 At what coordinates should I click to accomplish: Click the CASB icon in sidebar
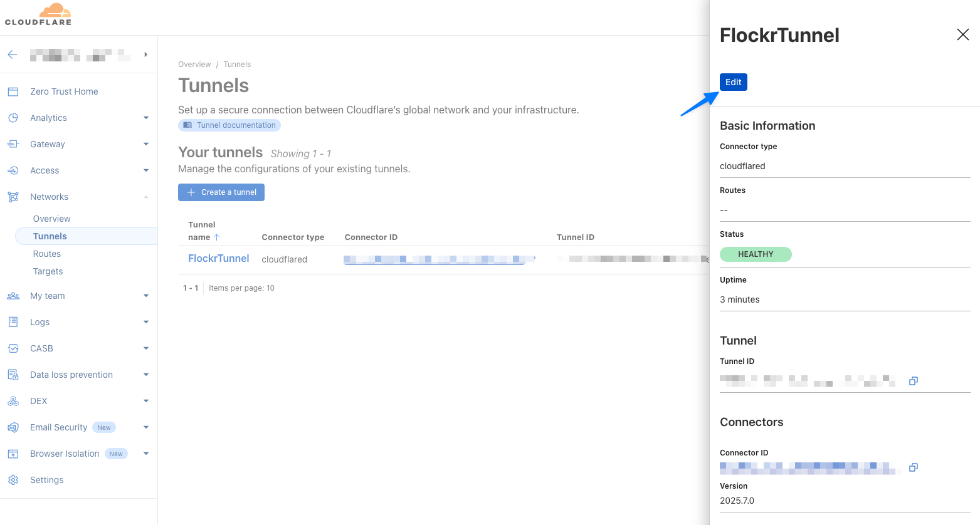(x=13, y=348)
